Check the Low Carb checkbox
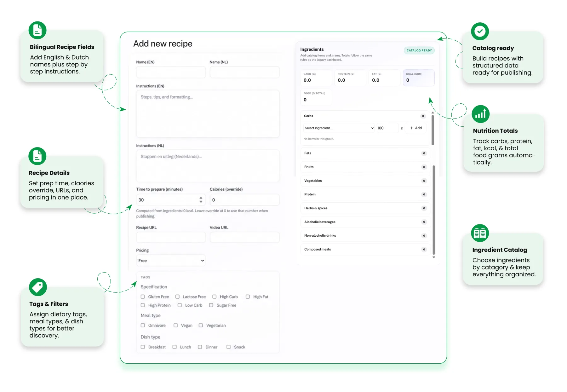567x392 pixels. (180, 305)
